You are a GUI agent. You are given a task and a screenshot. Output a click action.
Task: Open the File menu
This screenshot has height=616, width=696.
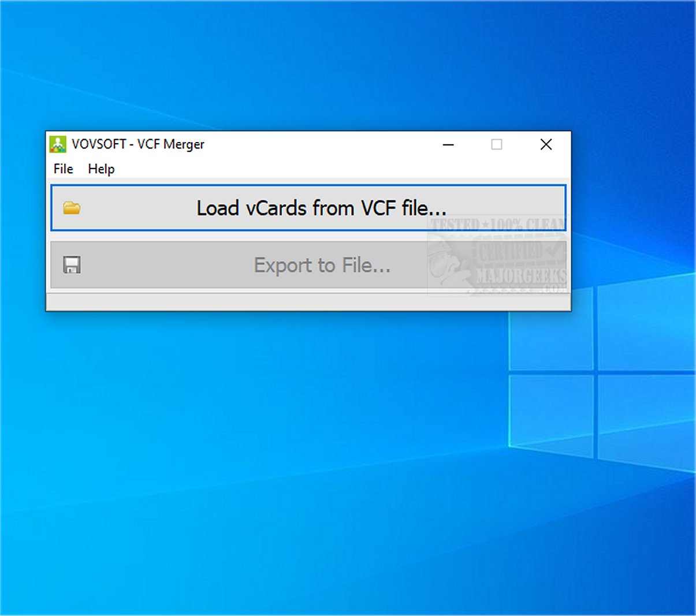pyautogui.click(x=62, y=169)
